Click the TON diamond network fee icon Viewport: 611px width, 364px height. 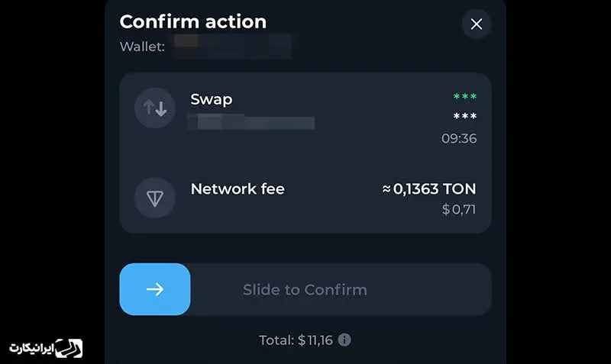coord(155,198)
